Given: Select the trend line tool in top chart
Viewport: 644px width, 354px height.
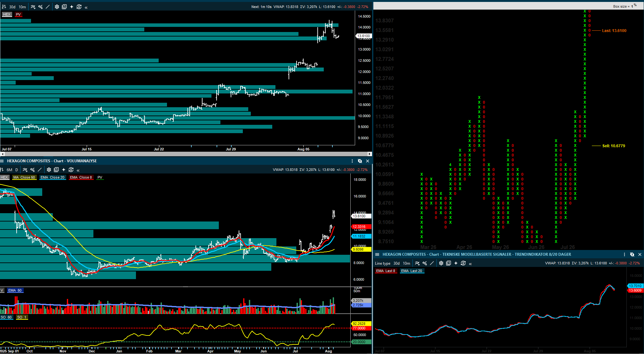Looking at the screenshot, I should coord(48,7).
